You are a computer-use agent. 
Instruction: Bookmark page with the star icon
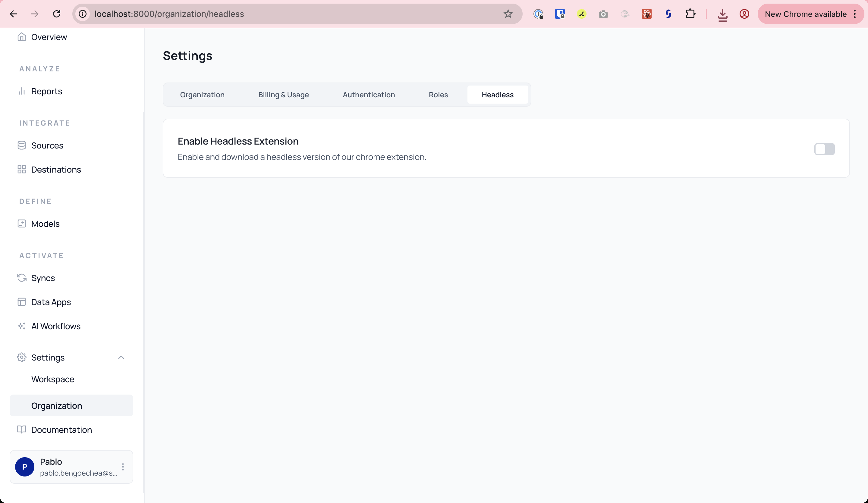(508, 14)
